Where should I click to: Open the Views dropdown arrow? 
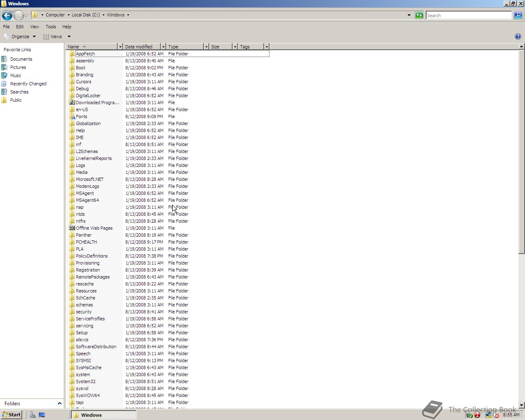tap(69, 37)
